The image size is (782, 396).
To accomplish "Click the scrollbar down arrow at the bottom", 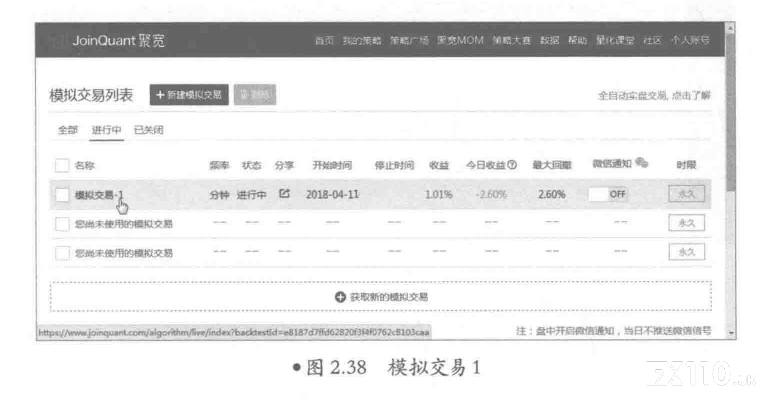I will click(731, 333).
